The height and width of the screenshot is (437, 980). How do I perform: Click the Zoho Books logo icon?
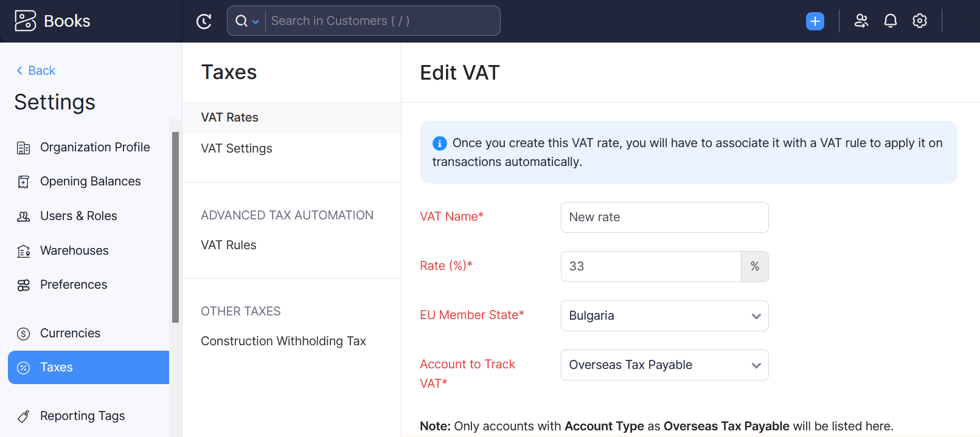coord(25,21)
